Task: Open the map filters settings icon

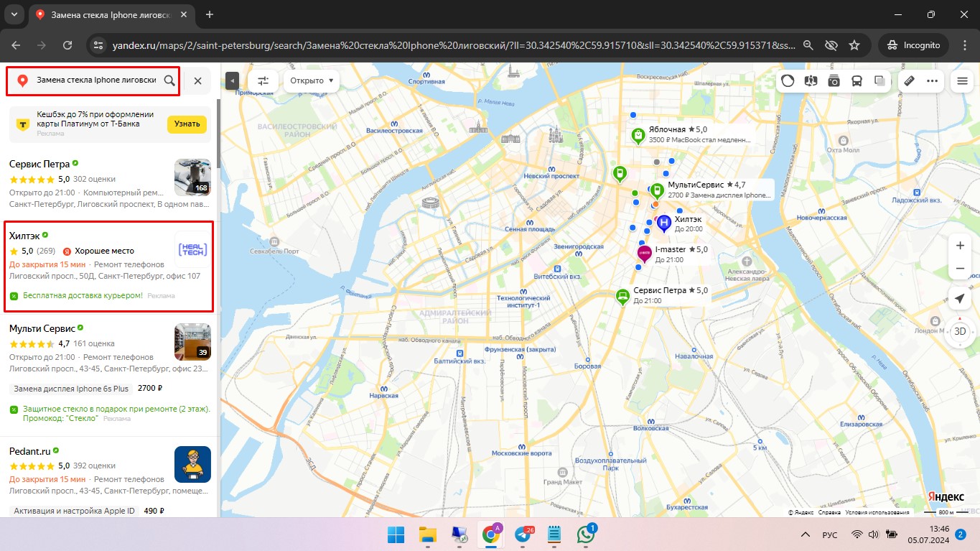Action: (263, 80)
